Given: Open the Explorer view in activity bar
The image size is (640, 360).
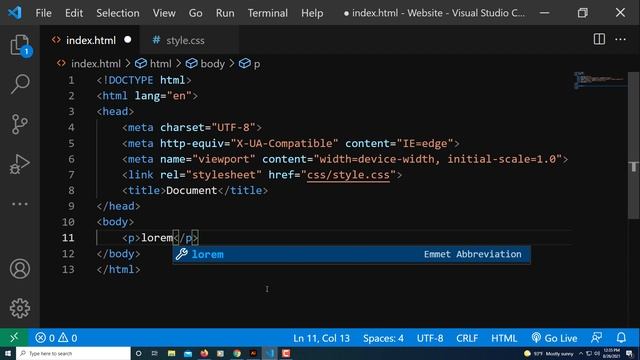Looking at the screenshot, I should tap(20, 45).
